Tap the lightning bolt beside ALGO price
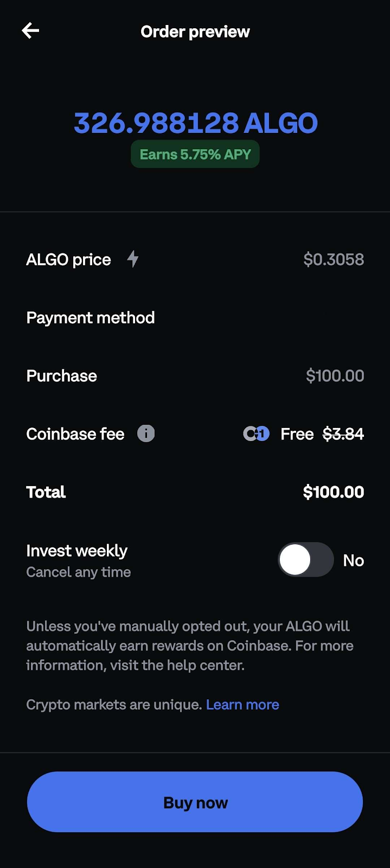This screenshot has height=868, width=390. 133,259
